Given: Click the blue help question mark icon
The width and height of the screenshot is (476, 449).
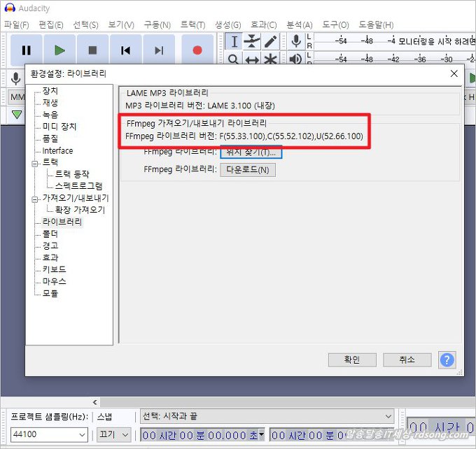Looking at the screenshot, I should coord(447,359).
